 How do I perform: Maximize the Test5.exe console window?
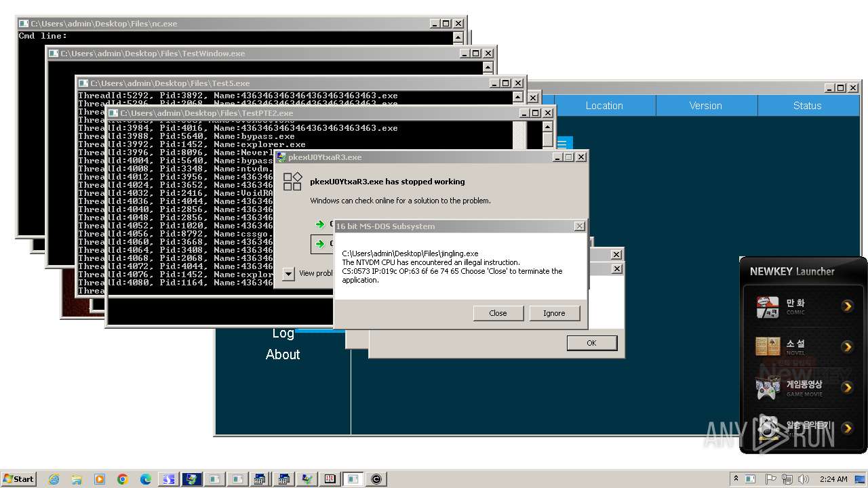tap(506, 83)
